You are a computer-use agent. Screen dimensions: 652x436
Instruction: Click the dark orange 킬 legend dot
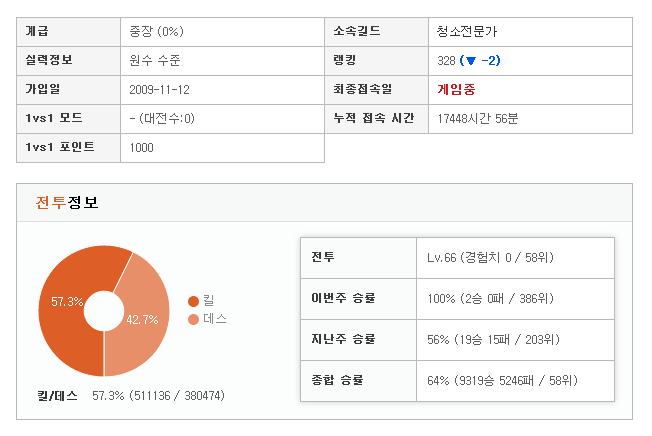tap(193, 300)
